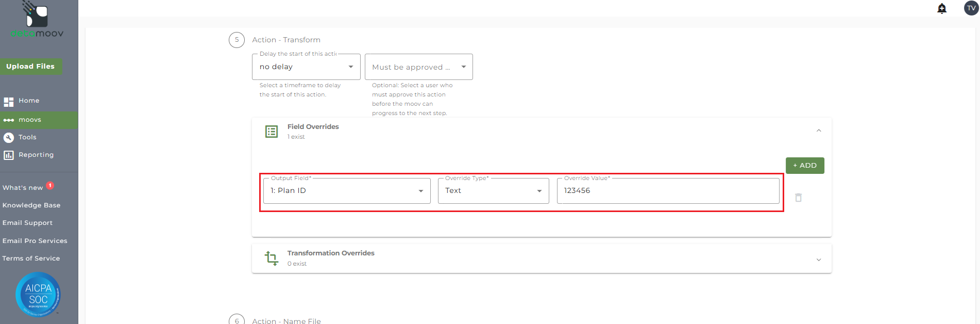Click the datamoov logo
Viewport: 980px width, 324px height.
point(37,21)
